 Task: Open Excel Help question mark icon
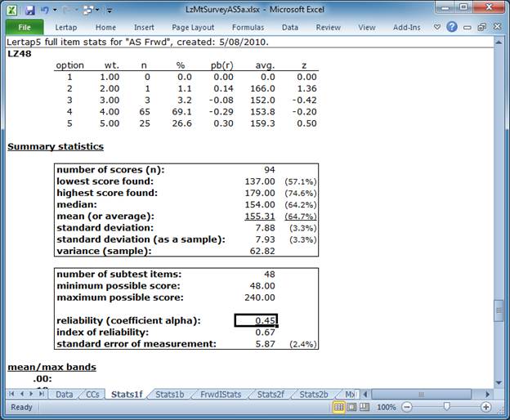[451, 27]
